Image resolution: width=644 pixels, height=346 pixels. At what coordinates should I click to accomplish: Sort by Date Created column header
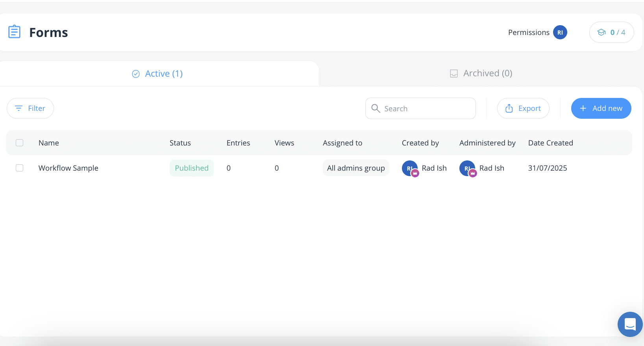tap(551, 143)
